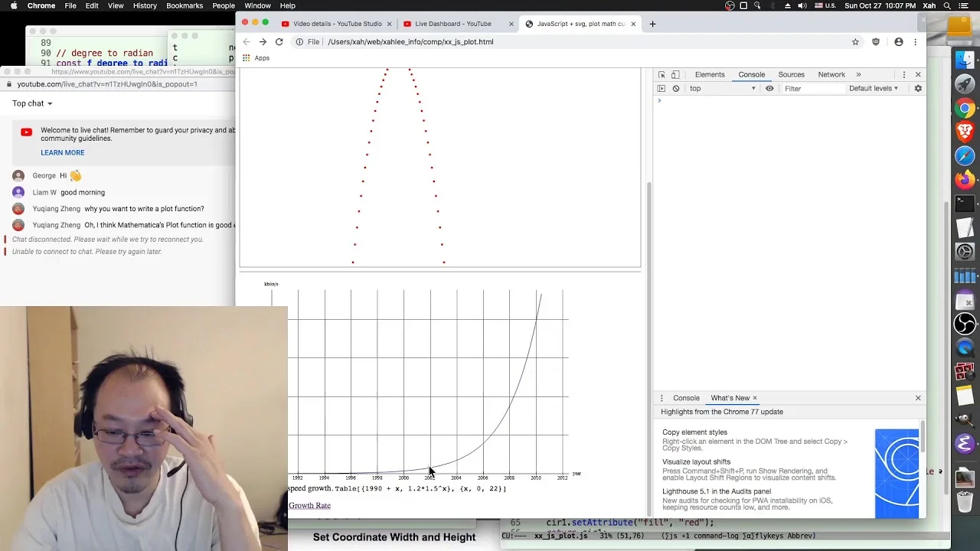Clear the console with the ban icon

click(676, 89)
